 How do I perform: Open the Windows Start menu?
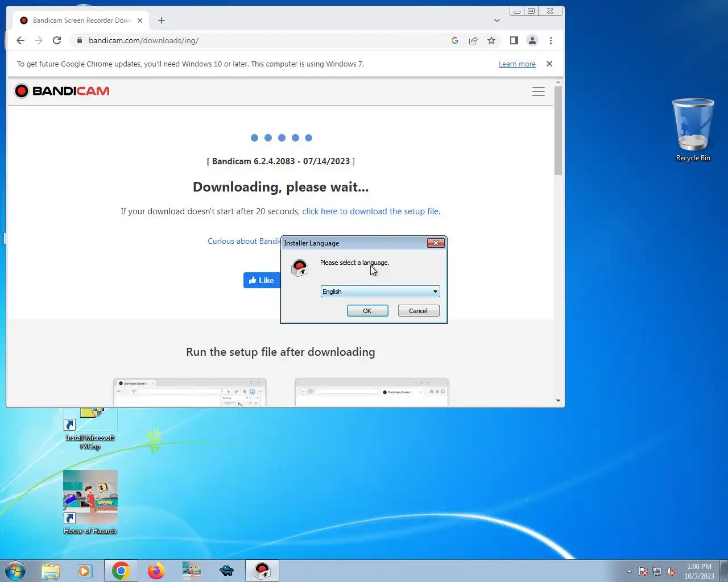[x=15, y=571]
